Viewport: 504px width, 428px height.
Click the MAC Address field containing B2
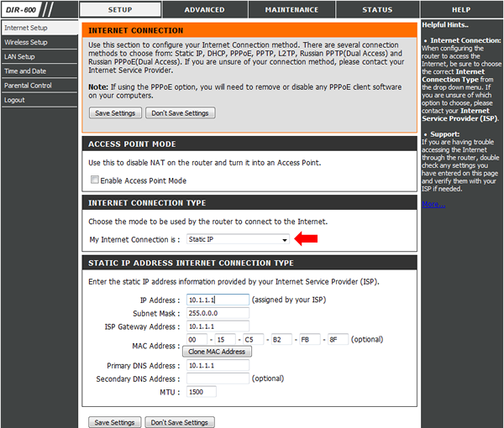[x=281, y=339]
